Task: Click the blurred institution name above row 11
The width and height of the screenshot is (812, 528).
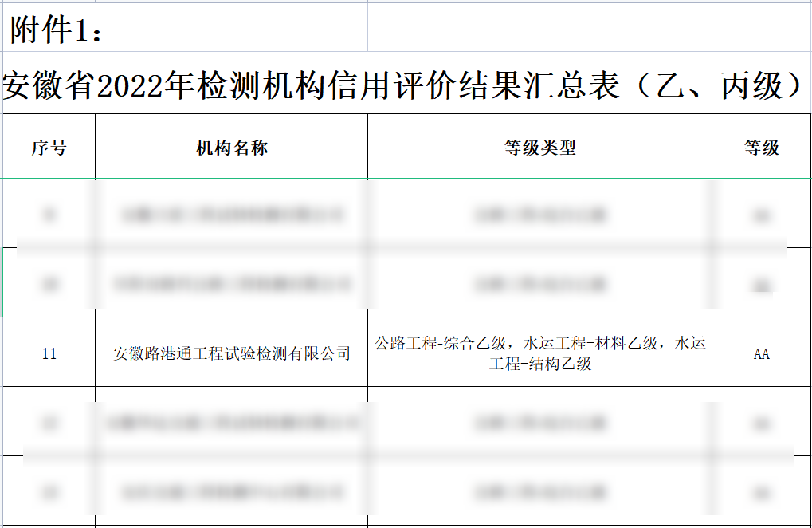Action: pos(232,281)
